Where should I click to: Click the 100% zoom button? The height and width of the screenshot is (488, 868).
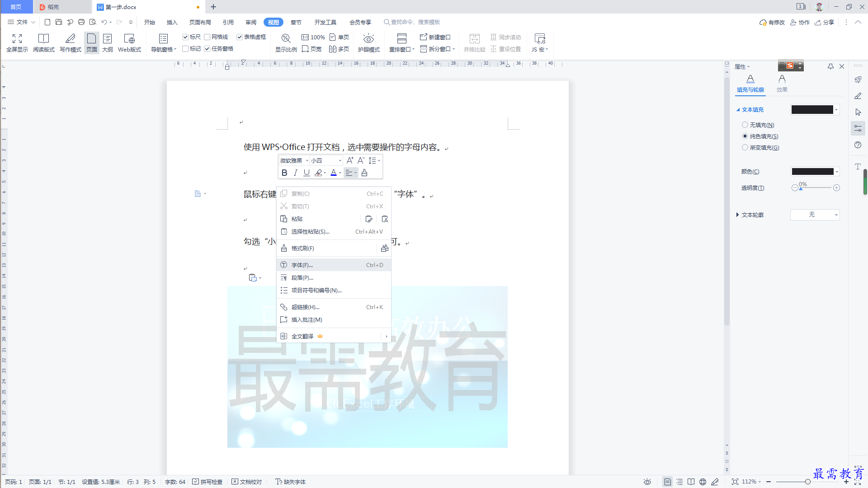313,37
